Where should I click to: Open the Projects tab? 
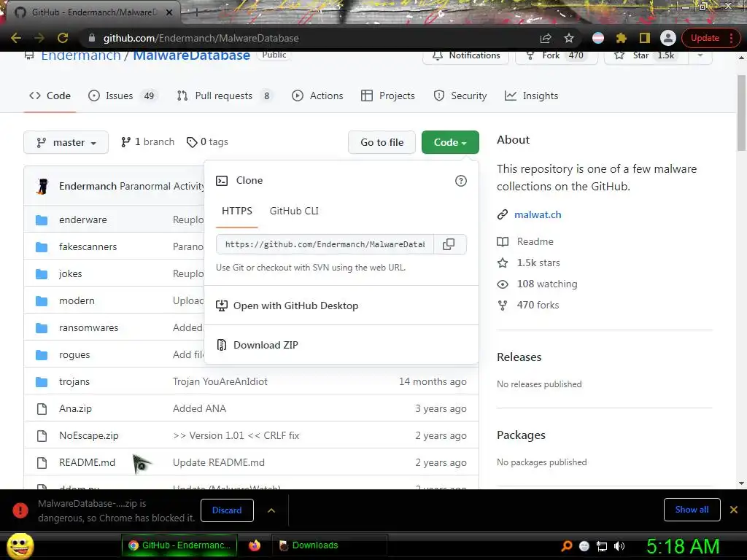pos(388,96)
